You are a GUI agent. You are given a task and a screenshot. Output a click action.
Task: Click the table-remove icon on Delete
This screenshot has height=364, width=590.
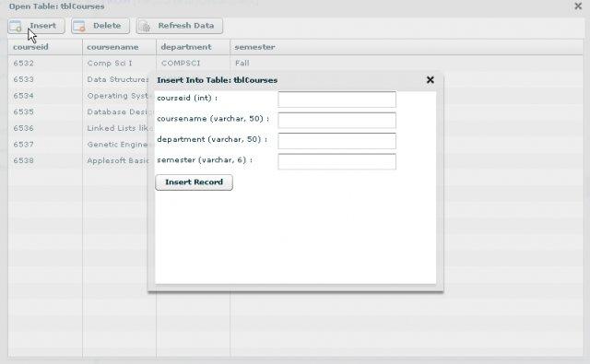80,27
